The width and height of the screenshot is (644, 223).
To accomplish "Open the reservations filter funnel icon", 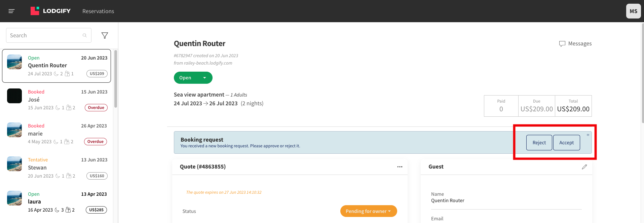I will pyautogui.click(x=105, y=35).
